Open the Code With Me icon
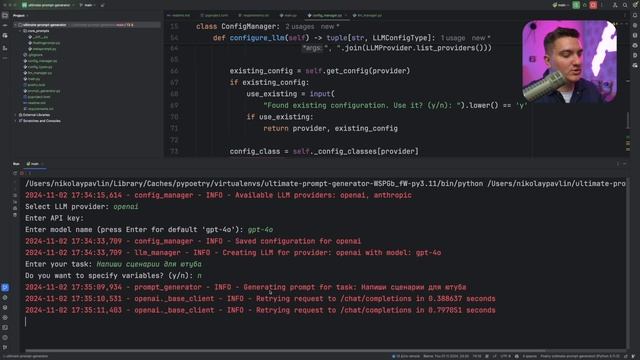This screenshot has width=640, height=360. (615, 5)
